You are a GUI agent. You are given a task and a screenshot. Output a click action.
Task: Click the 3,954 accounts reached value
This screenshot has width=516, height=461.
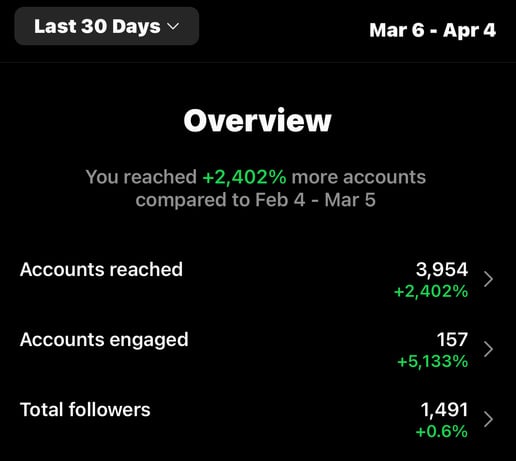[x=442, y=269]
